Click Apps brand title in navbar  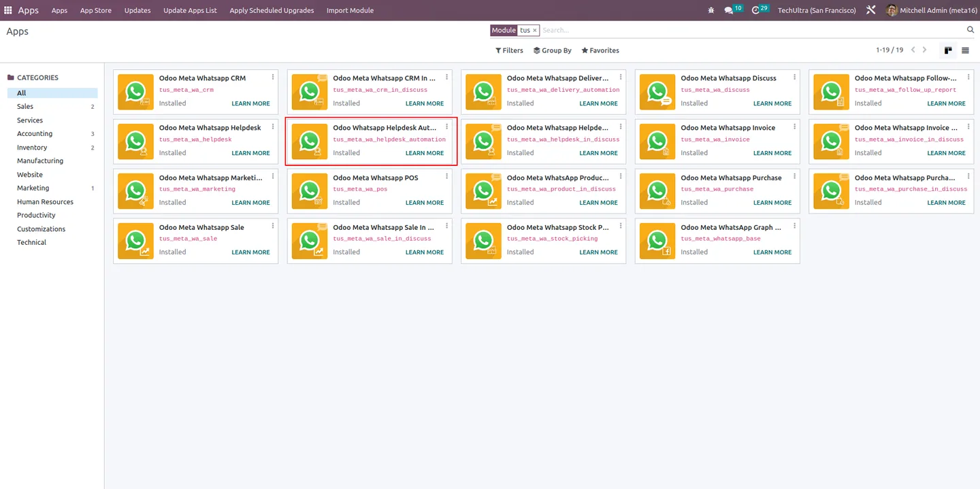tap(29, 10)
